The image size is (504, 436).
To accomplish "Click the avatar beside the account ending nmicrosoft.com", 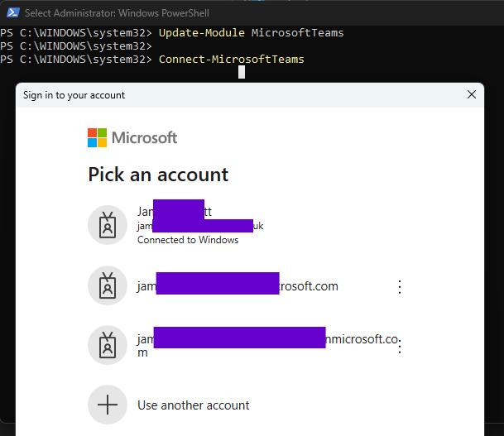I will point(108,346).
